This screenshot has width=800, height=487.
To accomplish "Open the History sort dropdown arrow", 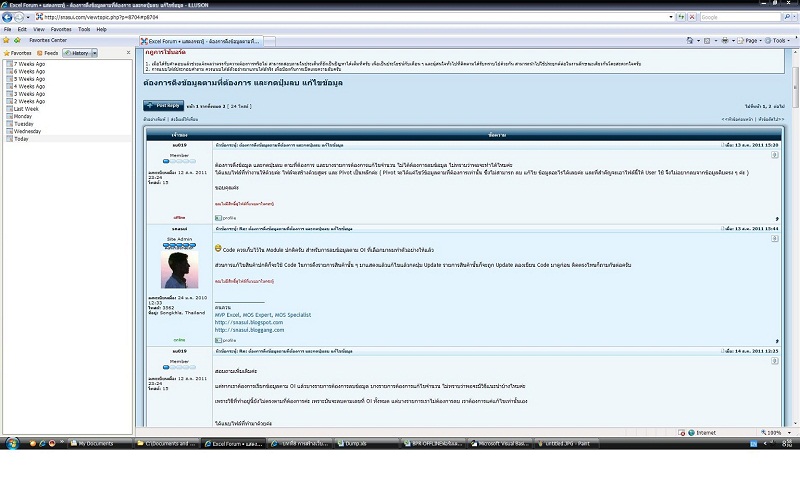I will 94,52.
